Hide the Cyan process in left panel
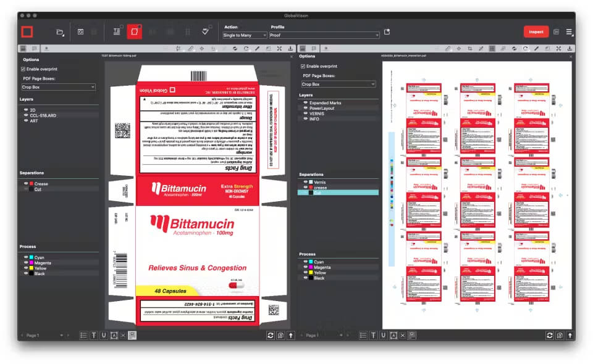Screen dimensions: 593x364 coord(26,257)
